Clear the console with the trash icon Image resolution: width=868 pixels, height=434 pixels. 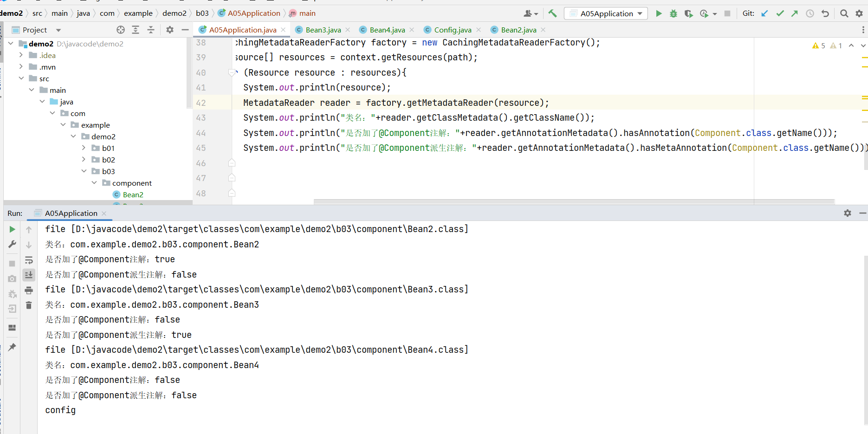[29, 305]
